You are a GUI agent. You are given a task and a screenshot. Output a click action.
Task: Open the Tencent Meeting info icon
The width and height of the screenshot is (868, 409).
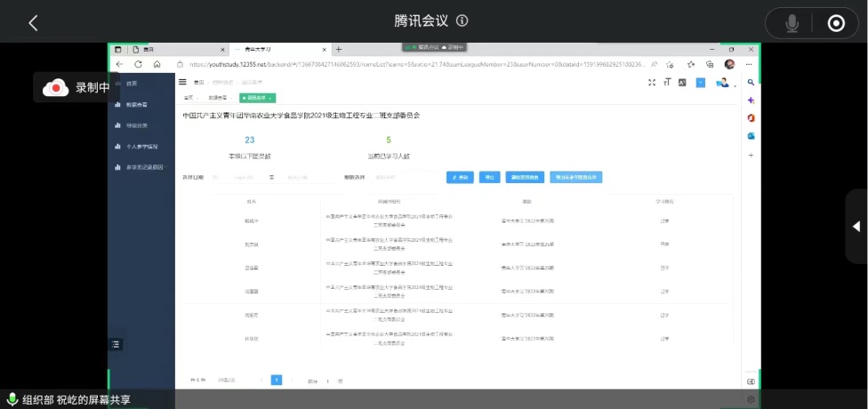point(462,21)
